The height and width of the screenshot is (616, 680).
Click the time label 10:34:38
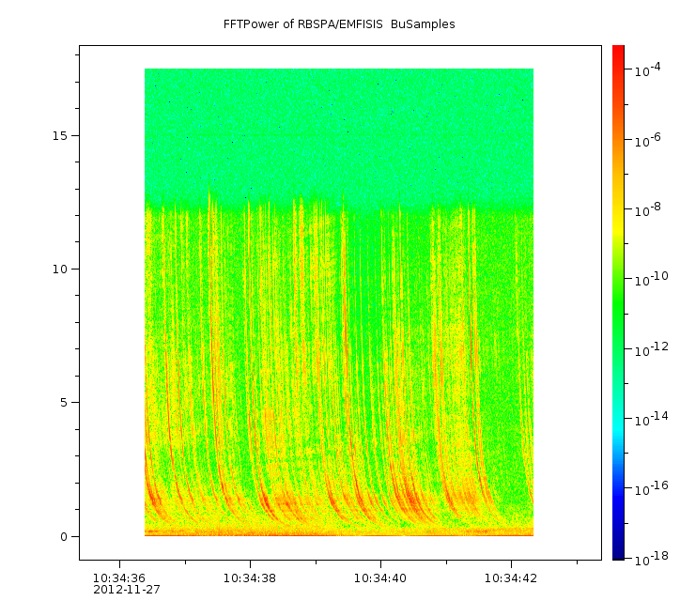250,578
